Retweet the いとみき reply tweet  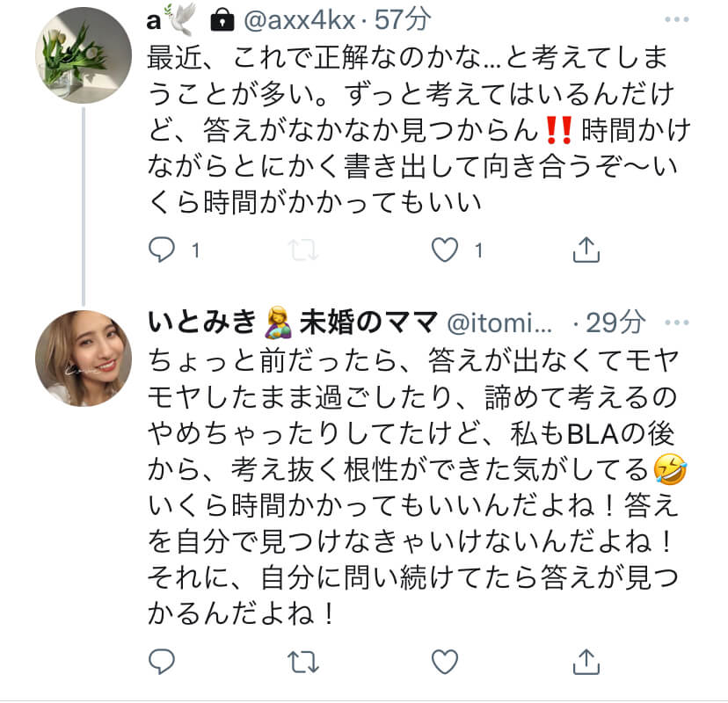click(303, 660)
